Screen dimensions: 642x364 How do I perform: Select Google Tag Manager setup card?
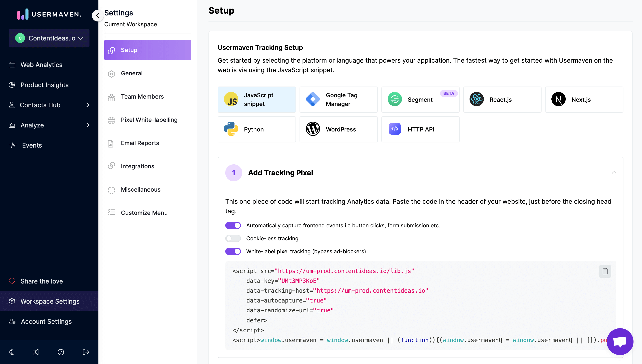[x=338, y=99]
